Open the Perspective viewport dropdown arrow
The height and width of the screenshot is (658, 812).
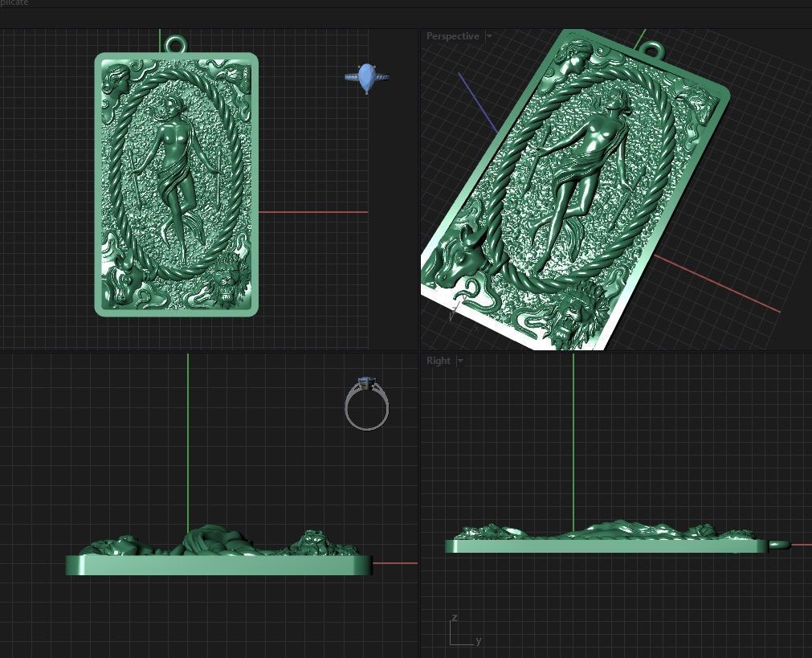(x=489, y=36)
